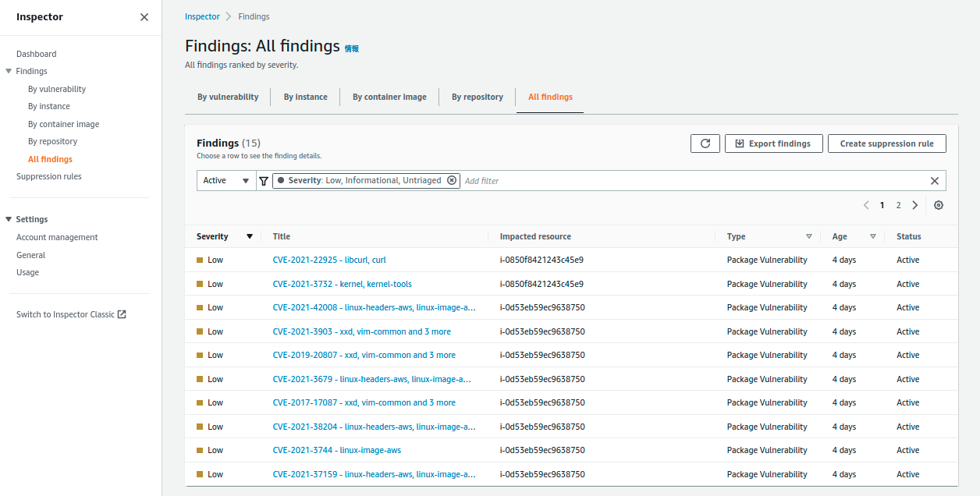Open CVE-2021-22925 libcurl finding
The image size is (980, 496).
pyautogui.click(x=328, y=260)
